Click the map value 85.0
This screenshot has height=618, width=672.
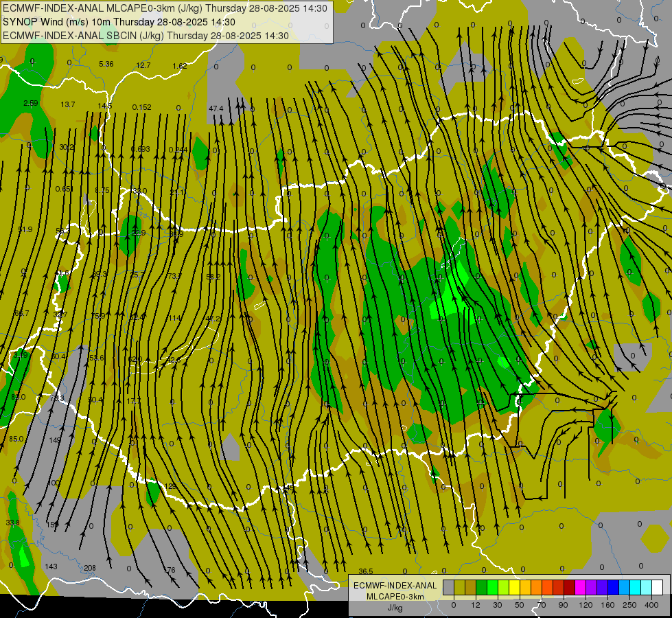[16, 439]
